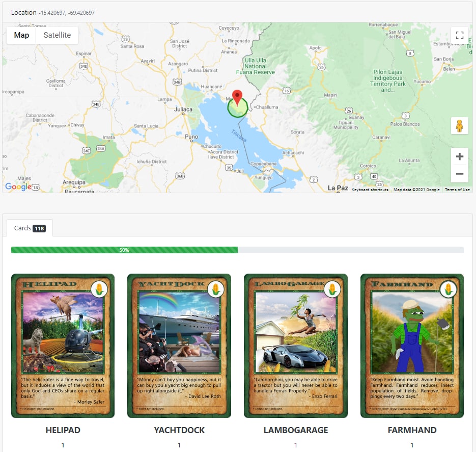Screen dimensions: 476x452
Task: Click the 118 cards count badge
Action: [x=39, y=228]
